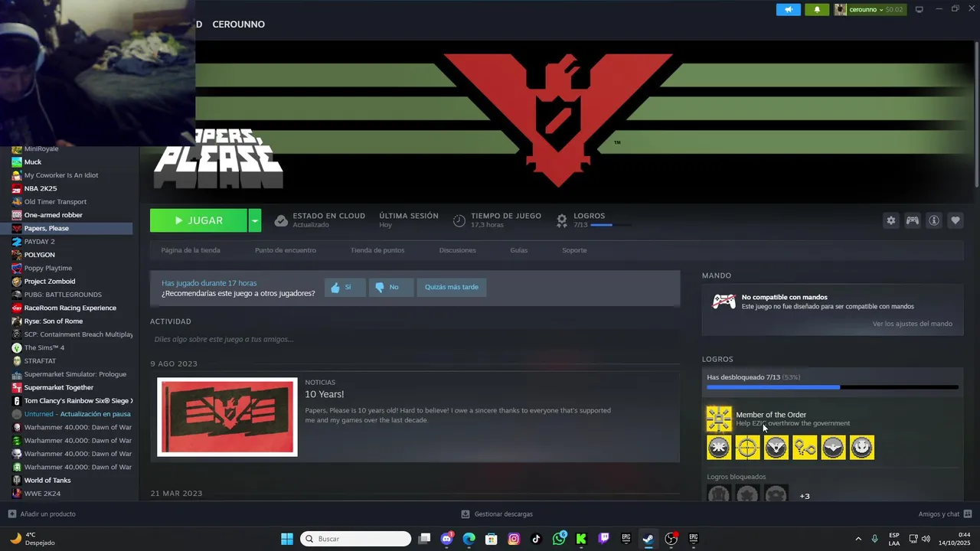Open the Guías tab

pyautogui.click(x=518, y=250)
